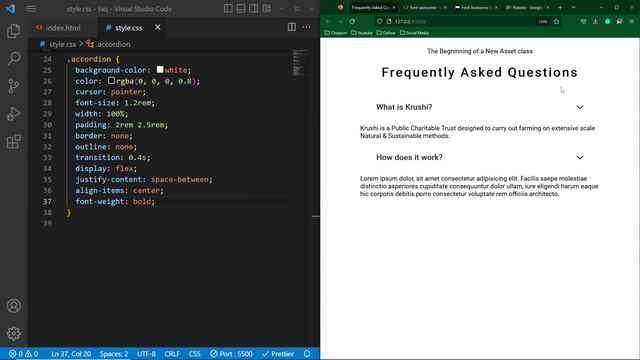Viewport: 640px width, 360px height.
Task: Toggle secondary side bar layout icon
Action: coord(253,8)
